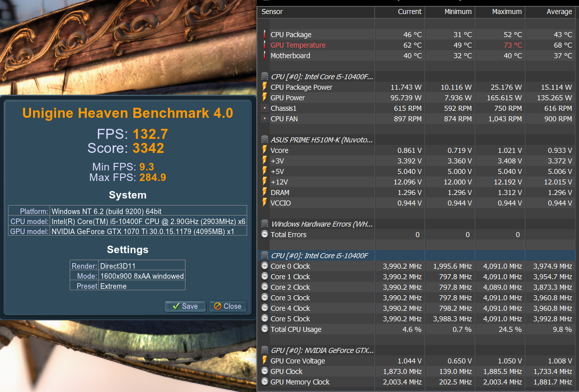Select the Total Errors label
This screenshot has height=392, width=579.
[x=288, y=235]
